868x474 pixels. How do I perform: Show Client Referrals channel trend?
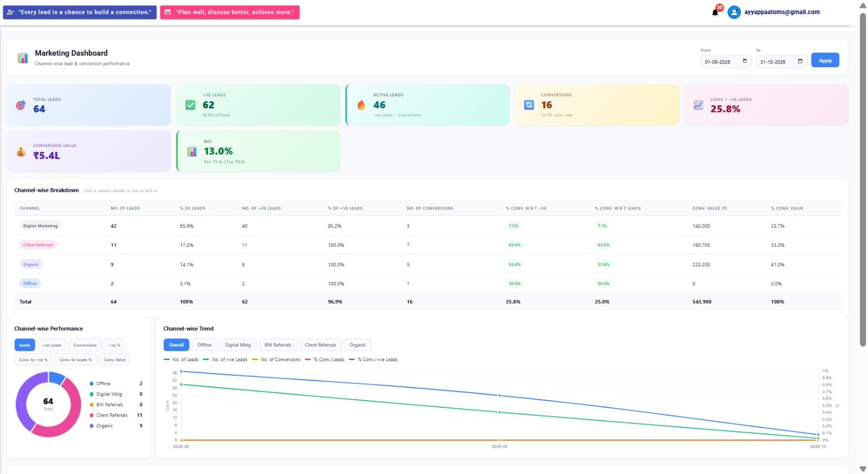tap(320, 345)
